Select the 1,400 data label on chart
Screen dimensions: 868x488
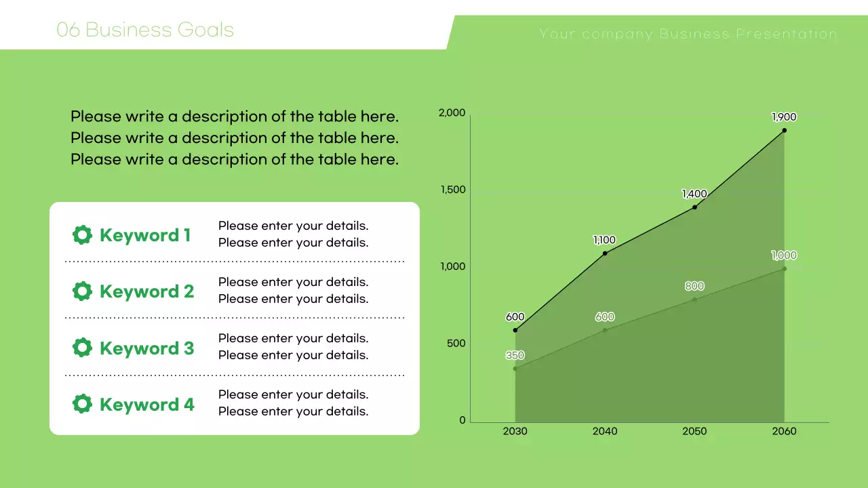(694, 194)
